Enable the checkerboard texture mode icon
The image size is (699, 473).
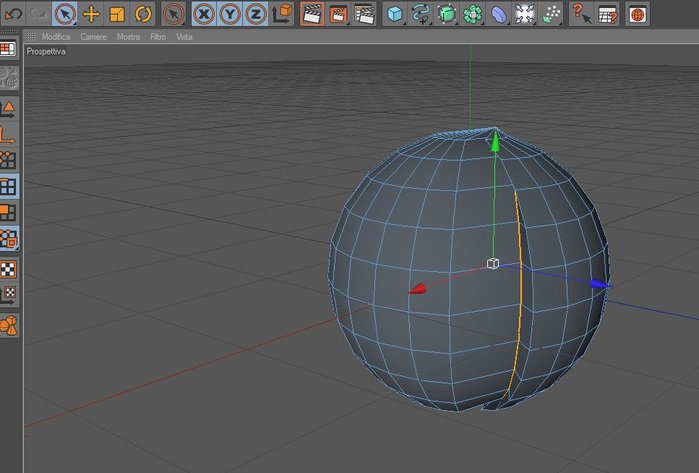pos(8,270)
